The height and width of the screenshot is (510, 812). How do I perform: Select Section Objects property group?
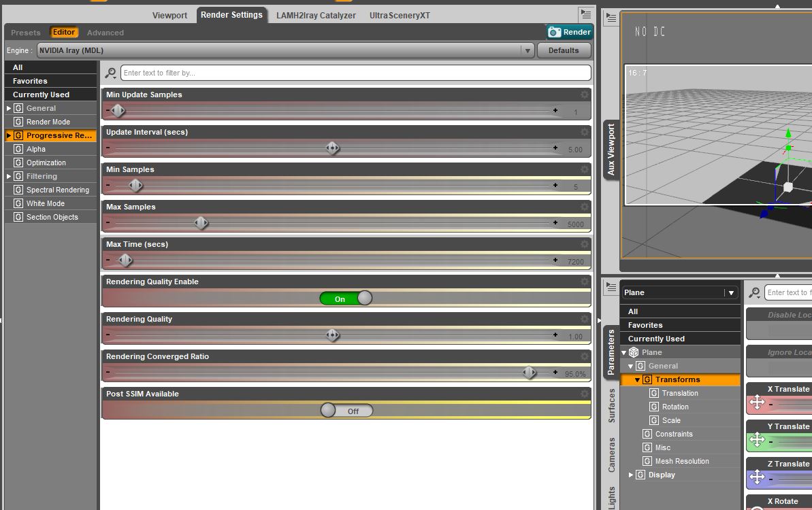[x=51, y=217]
